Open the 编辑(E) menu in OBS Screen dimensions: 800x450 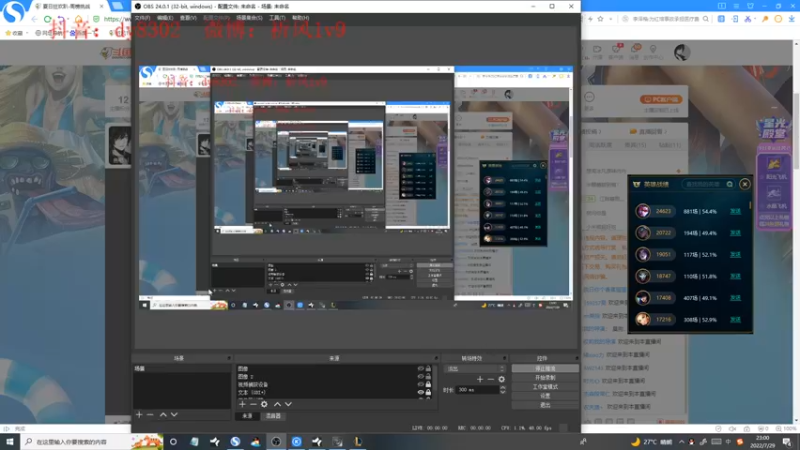pos(165,18)
